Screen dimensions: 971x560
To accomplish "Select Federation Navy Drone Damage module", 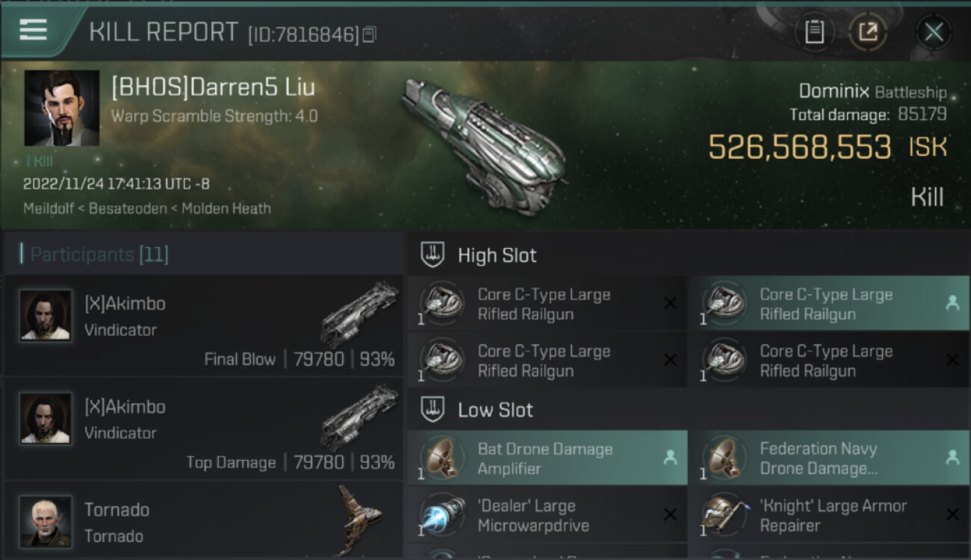I will [x=828, y=458].
